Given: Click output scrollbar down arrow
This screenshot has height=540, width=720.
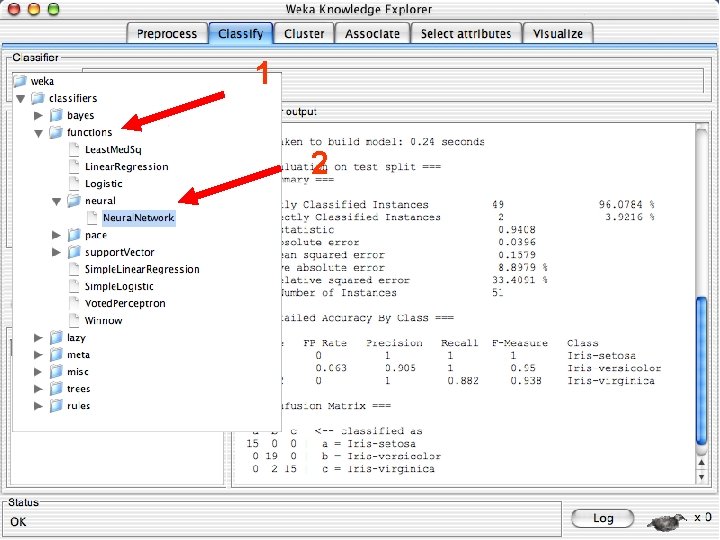Looking at the screenshot, I should [701, 477].
